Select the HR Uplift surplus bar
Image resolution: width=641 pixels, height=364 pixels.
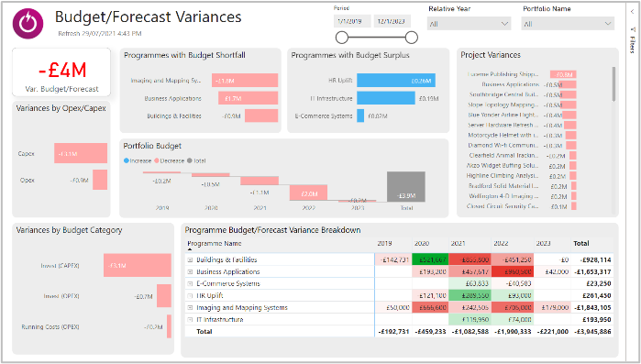[x=396, y=81]
